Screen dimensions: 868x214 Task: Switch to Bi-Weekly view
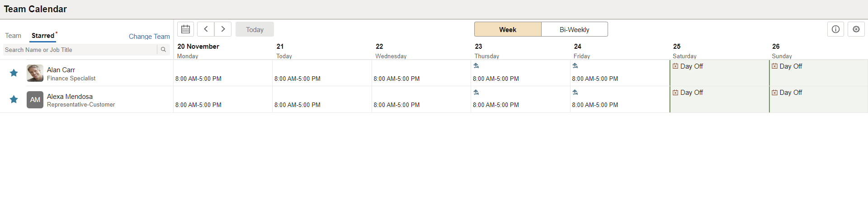pos(574,29)
